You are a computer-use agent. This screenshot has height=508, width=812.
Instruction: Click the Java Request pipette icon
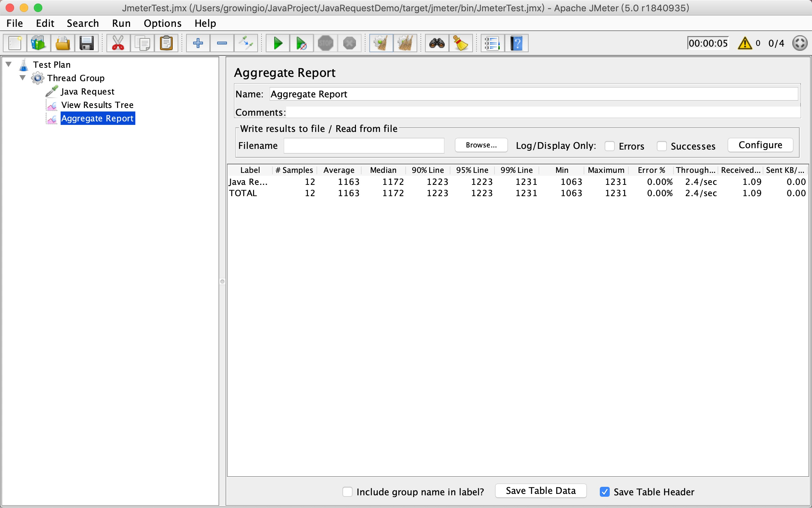click(52, 91)
